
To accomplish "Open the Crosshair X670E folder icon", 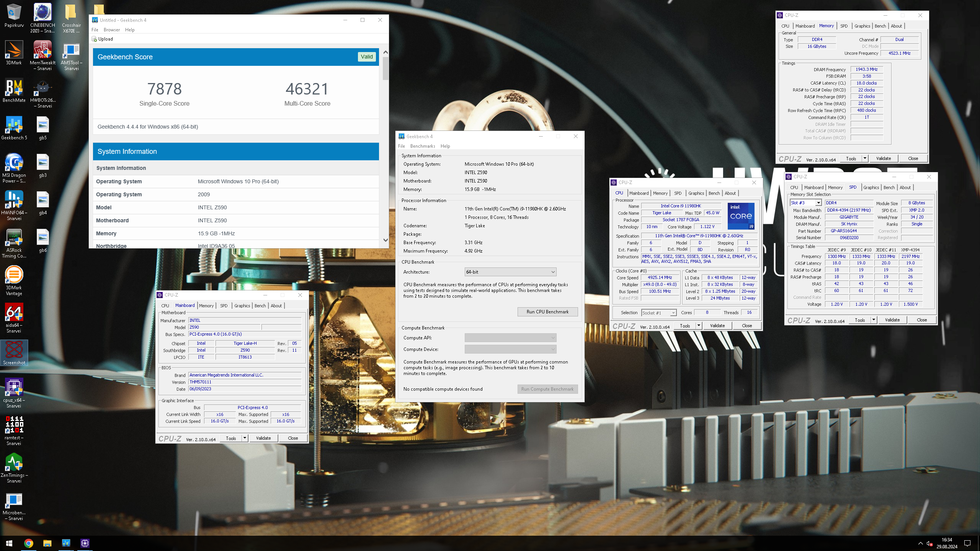I will (71, 18).
